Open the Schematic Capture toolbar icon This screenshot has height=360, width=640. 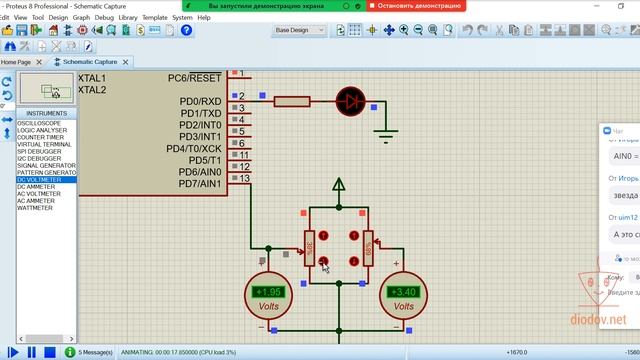click(x=68, y=30)
